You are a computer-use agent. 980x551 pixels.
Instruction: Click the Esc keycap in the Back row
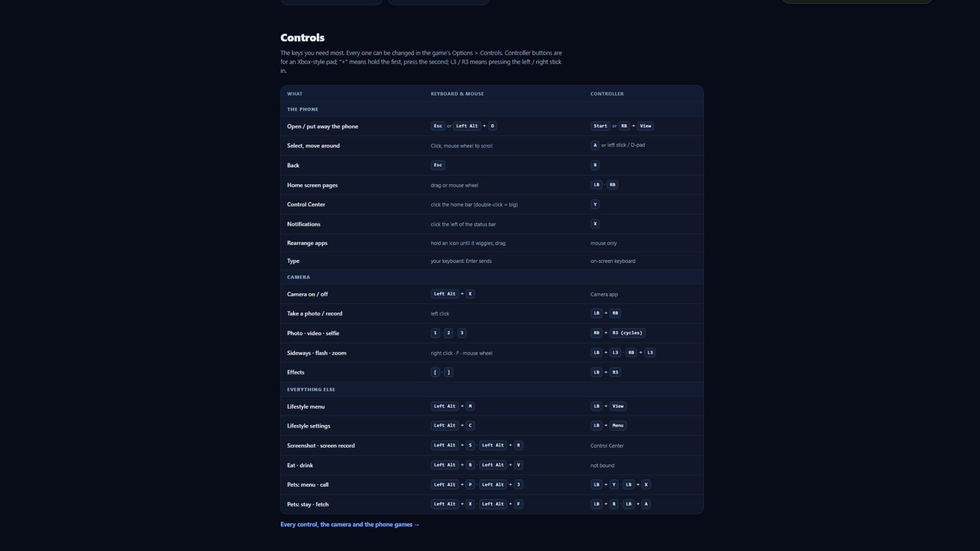(438, 165)
